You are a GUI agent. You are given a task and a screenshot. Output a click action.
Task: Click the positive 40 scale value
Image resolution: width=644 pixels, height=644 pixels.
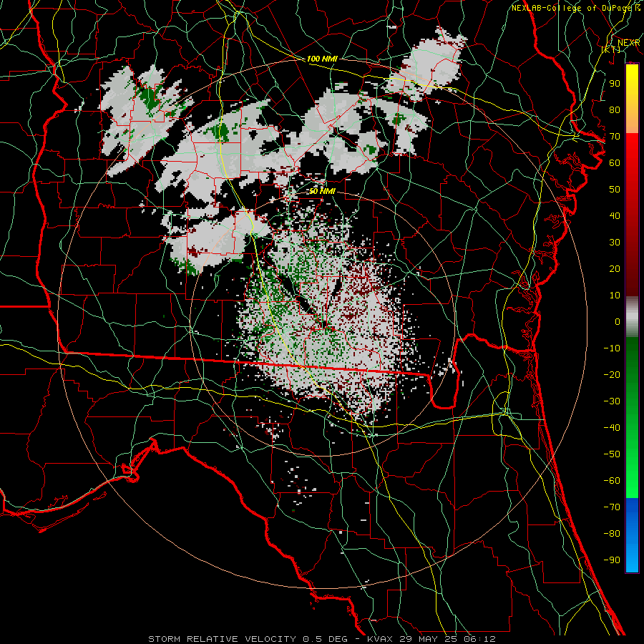pyautogui.click(x=615, y=216)
